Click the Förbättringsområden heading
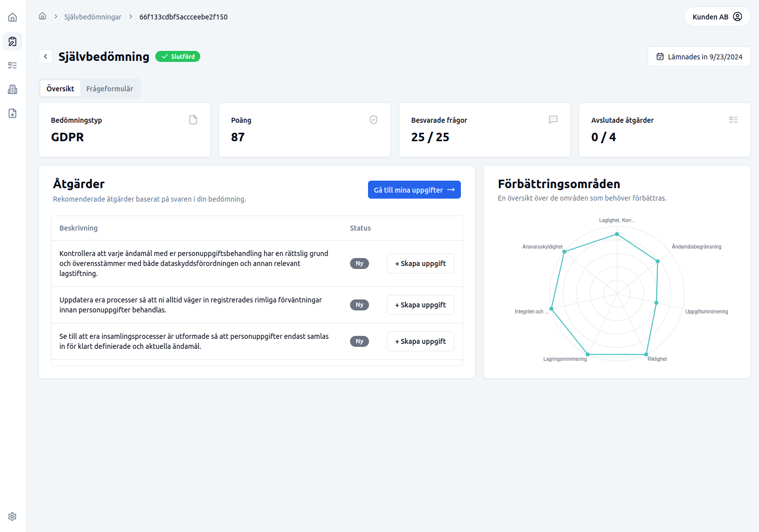The width and height of the screenshot is (759, 532). [x=559, y=184]
